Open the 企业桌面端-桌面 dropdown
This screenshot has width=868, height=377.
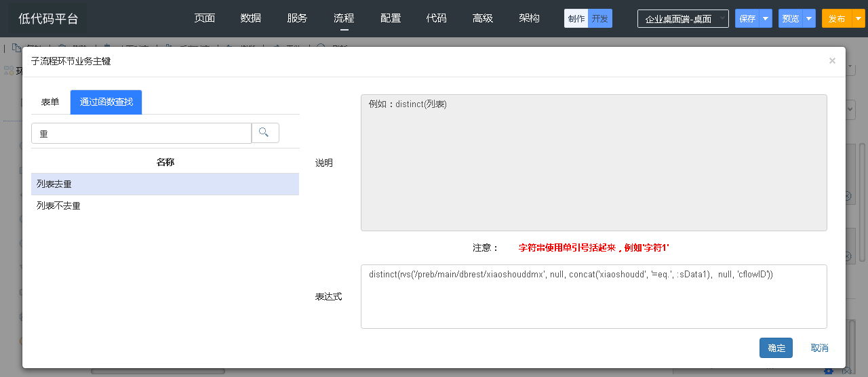coord(682,19)
